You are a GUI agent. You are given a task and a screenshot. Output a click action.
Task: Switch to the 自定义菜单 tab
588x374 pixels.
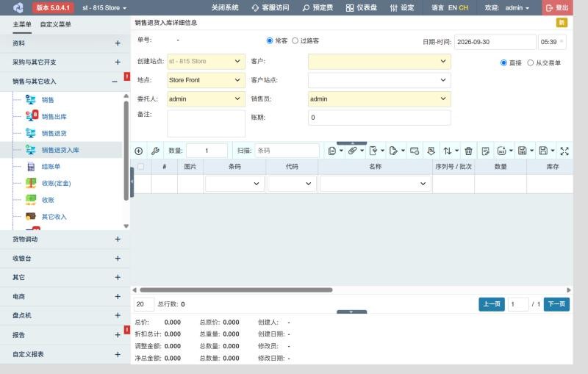[56, 24]
